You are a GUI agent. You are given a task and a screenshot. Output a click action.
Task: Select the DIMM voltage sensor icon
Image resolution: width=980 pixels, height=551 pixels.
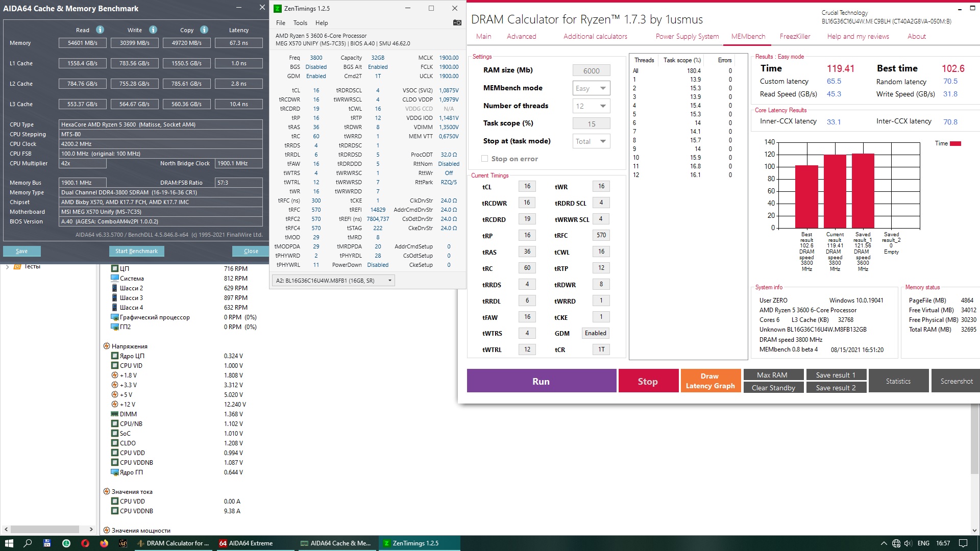coord(115,414)
